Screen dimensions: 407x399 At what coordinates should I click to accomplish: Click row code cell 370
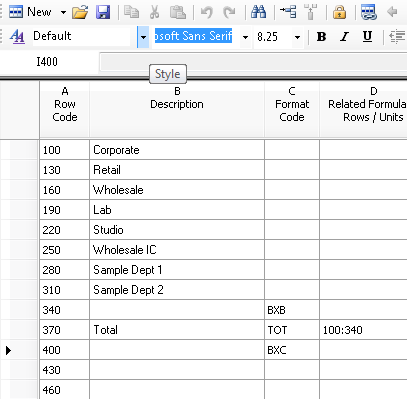pyautogui.click(x=65, y=330)
